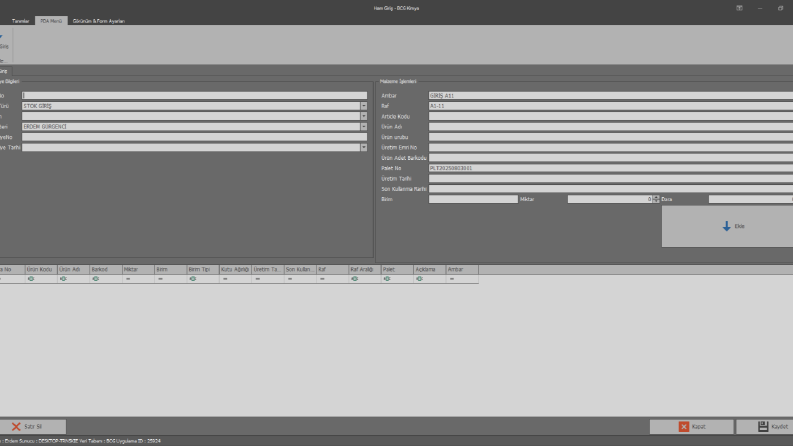Click ribbon display options icon in title bar
793x446 pixels.
click(739, 8)
